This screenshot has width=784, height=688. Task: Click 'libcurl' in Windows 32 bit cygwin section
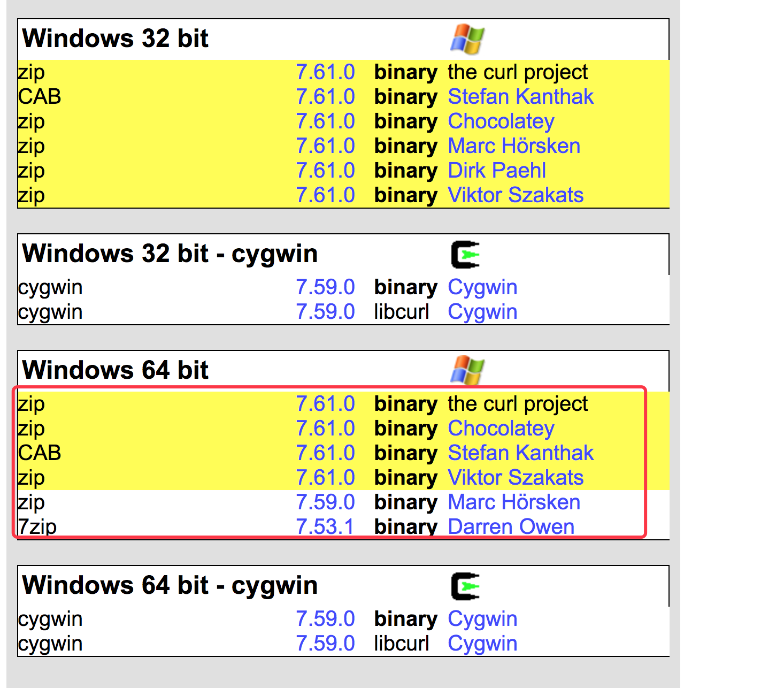[402, 312]
